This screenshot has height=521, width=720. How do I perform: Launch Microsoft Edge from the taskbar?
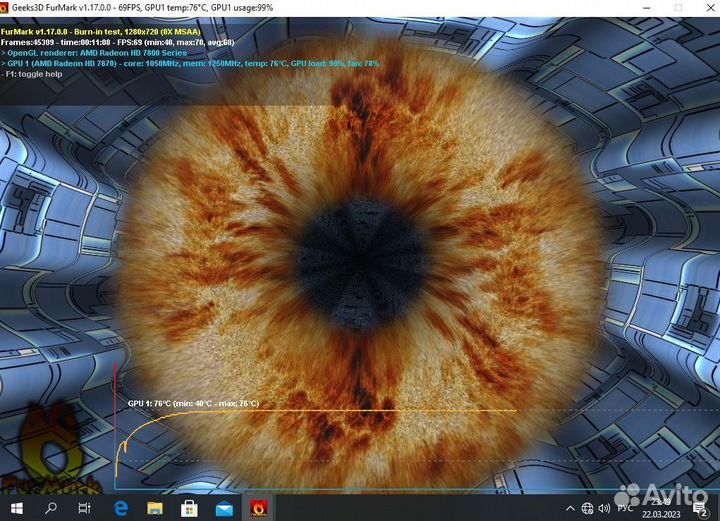coord(121,508)
